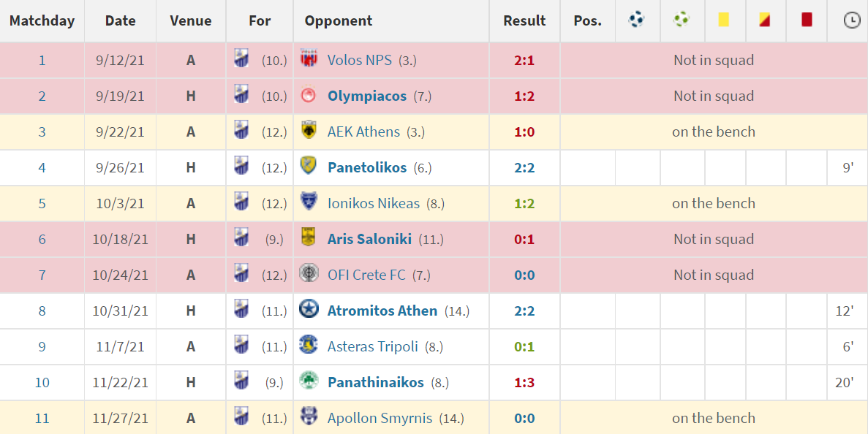Viewport: 868px width, 434px height.
Task: Click the green assists ball icon header
Action: tap(682, 20)
